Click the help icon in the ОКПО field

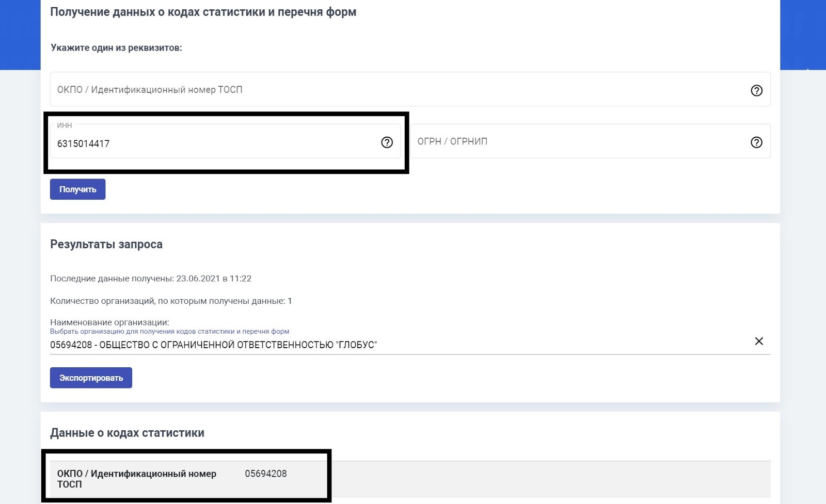point(756,90)
